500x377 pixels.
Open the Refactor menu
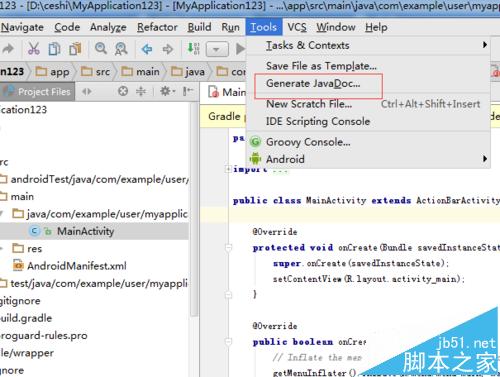pos(157,27)
